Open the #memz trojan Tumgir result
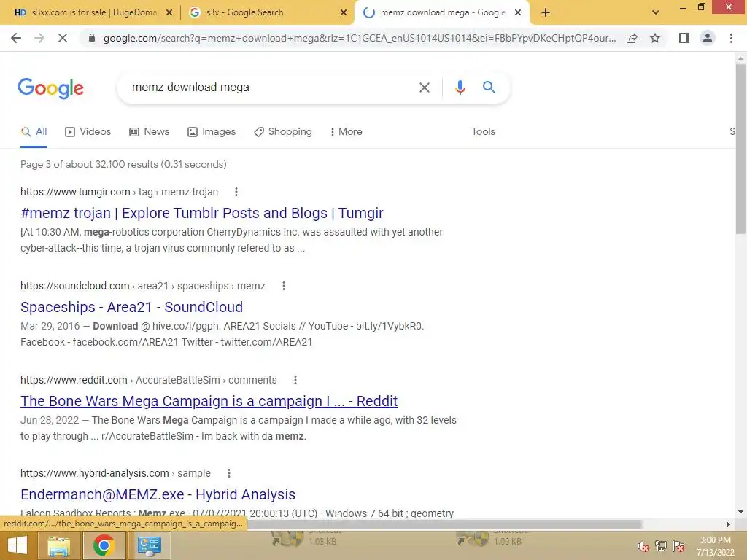This screenshot has width=747, height=560. coord(201,213)
